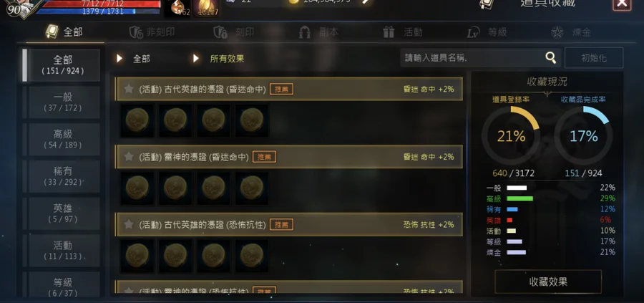
Task: Click the 道具登錄率 21% progress ring
Action: point(511,135)
